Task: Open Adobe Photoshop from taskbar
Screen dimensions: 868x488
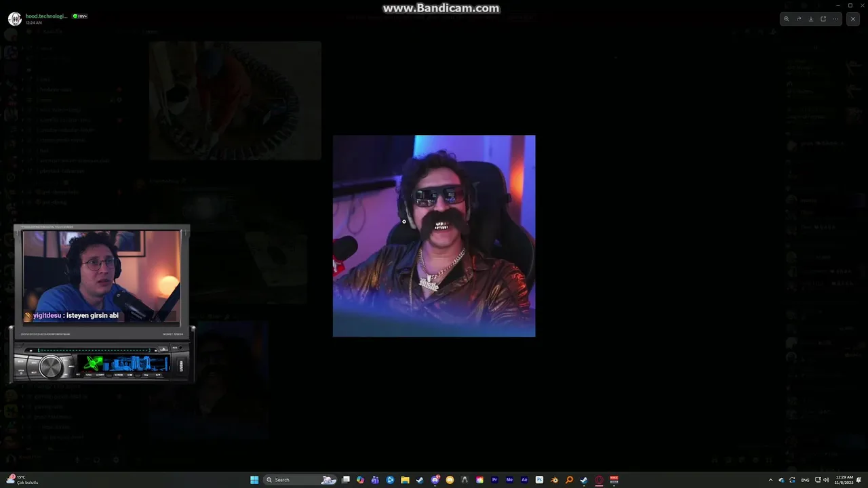Action: (539, 480)
